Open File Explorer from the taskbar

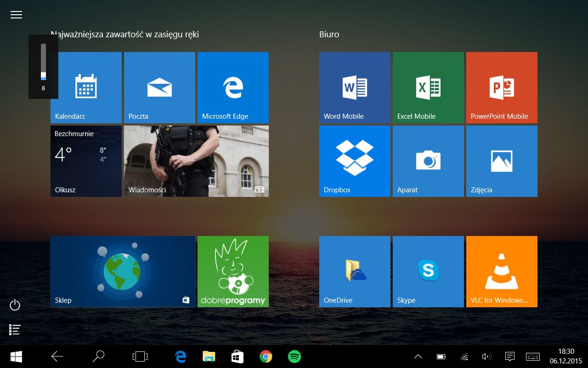[209, 356]
